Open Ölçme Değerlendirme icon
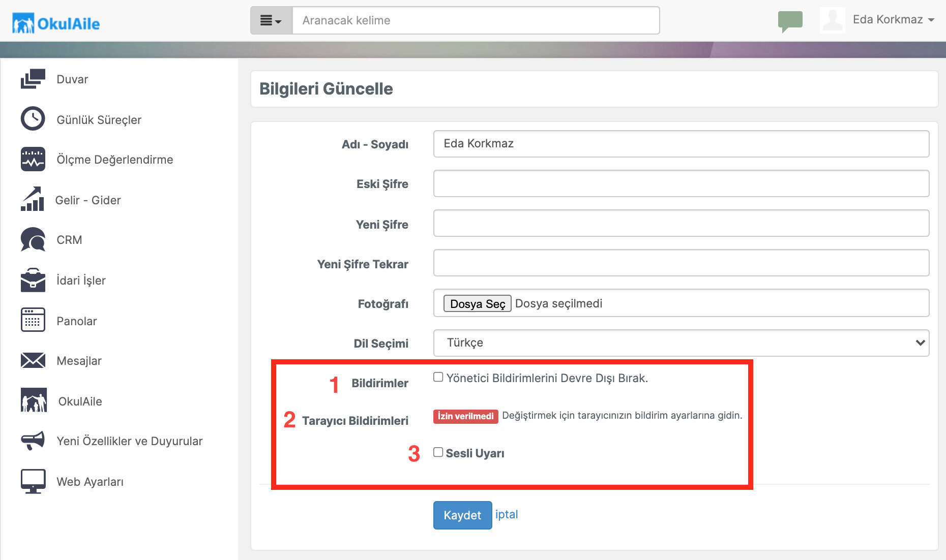This screenshot has width=946, height=560. (33, 159)
